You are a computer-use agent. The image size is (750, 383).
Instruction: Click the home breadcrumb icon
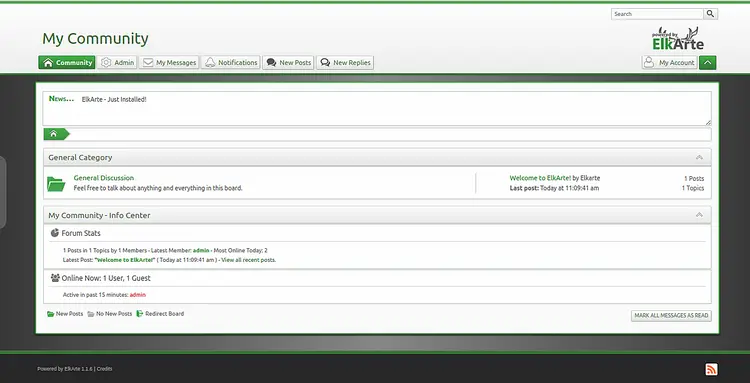click(x=54, y=134)
